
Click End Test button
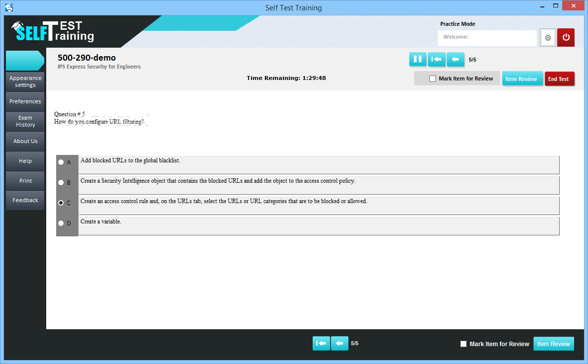[x=559, y=78]
